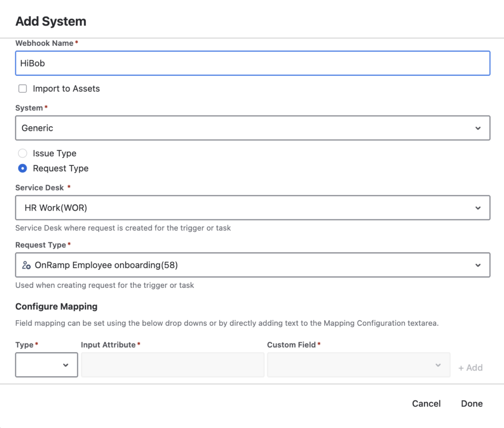The width and height of the screenshot is (504, 428).
Task: Open the OnRamp Employee onboarding(58) selector
Action: 246,265
